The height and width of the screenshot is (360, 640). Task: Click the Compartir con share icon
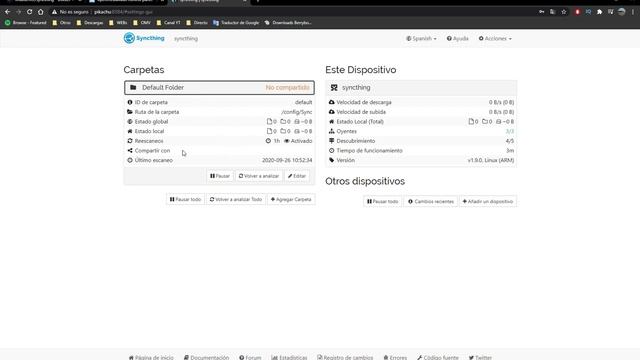pos(130,151)
